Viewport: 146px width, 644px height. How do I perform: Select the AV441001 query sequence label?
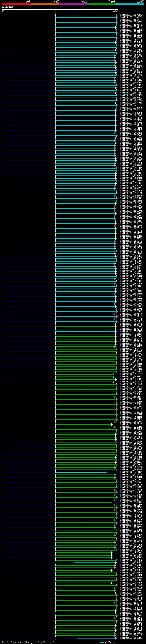(8, 8)
